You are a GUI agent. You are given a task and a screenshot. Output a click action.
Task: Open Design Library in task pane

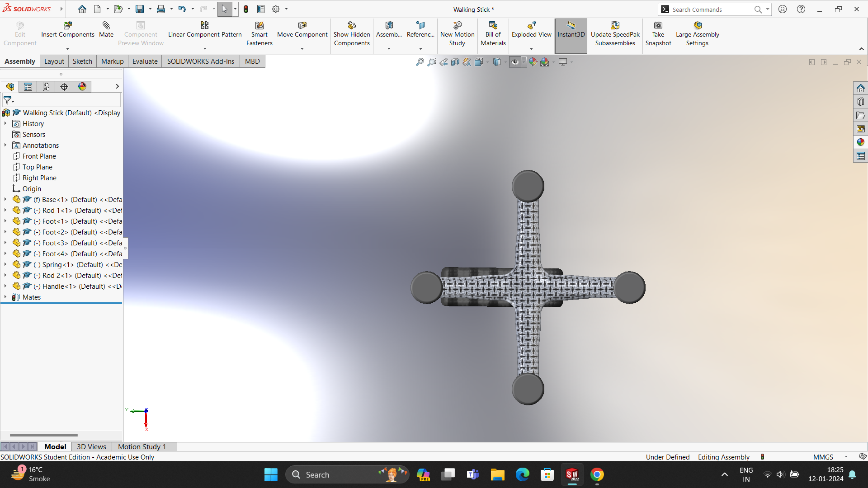pos(860,102)
